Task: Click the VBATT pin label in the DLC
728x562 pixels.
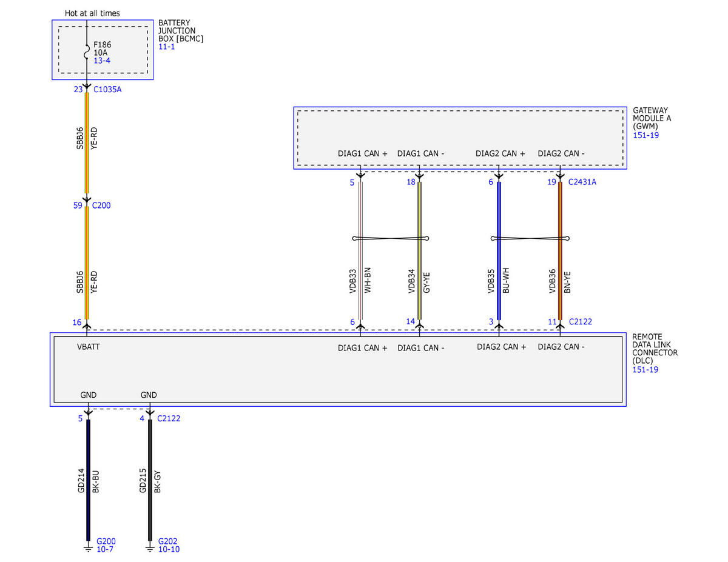Action: click(x=89, y=347)
